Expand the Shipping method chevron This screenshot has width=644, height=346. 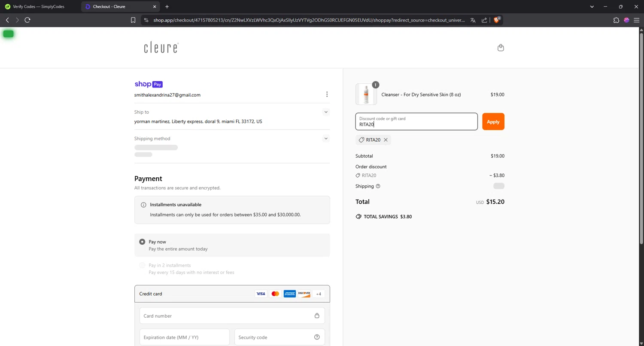click(x=326, y=139)
